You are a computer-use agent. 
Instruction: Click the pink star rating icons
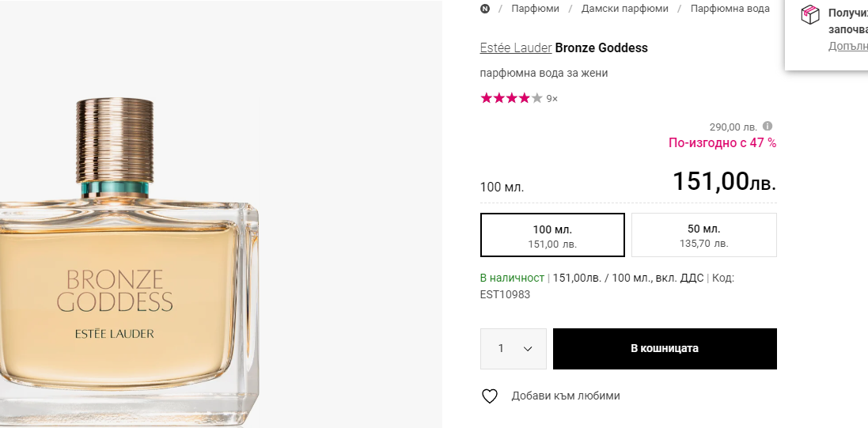coord(511,98)
